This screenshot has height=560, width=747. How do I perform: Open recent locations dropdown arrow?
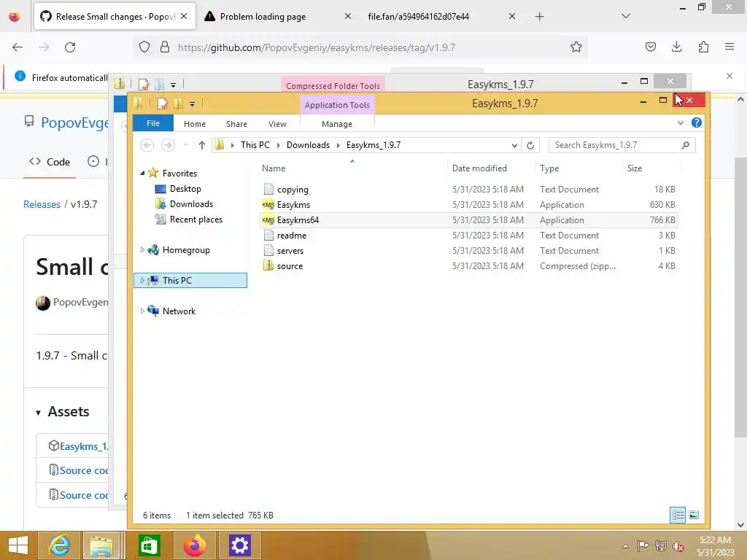coord(186,145)
